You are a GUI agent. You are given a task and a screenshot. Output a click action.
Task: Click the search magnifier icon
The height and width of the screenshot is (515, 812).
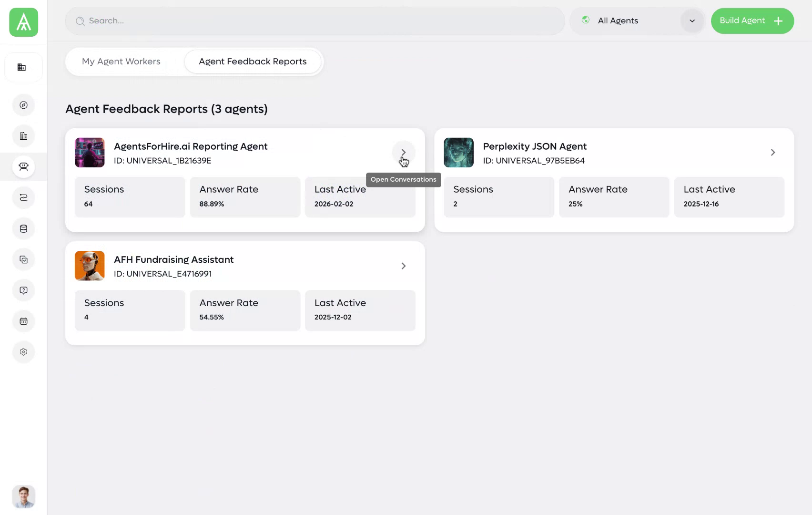coord(80,21)
